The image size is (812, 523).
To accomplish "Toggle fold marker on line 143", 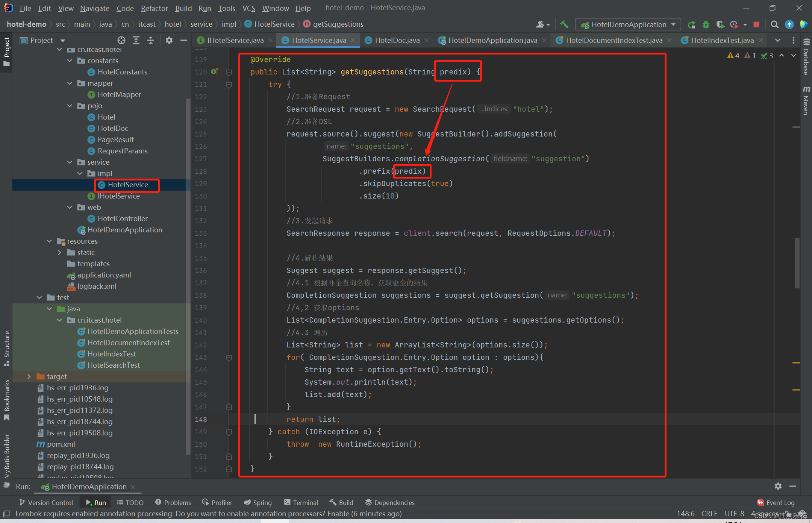I will coord(229,357).
